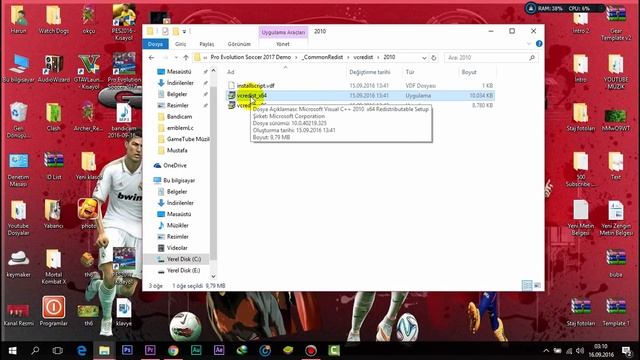The width and height of the screenshot is (640, 360).
Task: Refresh the current folder view
Action: [x=433, y=58]
